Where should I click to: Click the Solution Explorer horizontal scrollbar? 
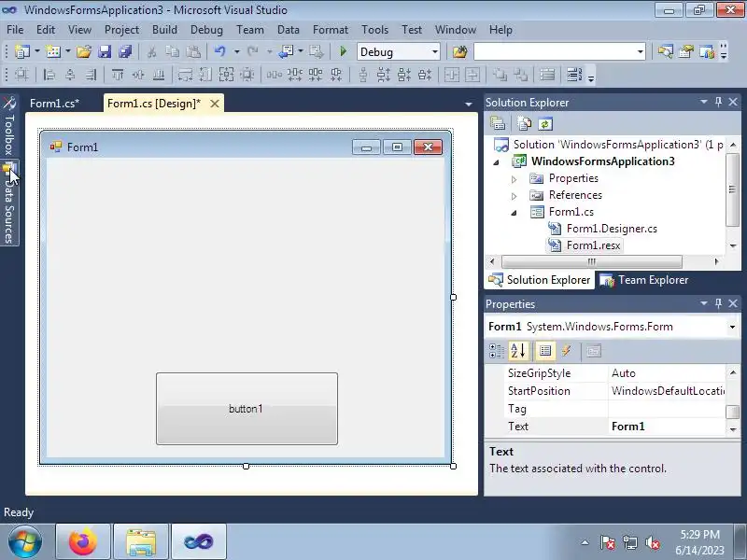click(592, 261)
